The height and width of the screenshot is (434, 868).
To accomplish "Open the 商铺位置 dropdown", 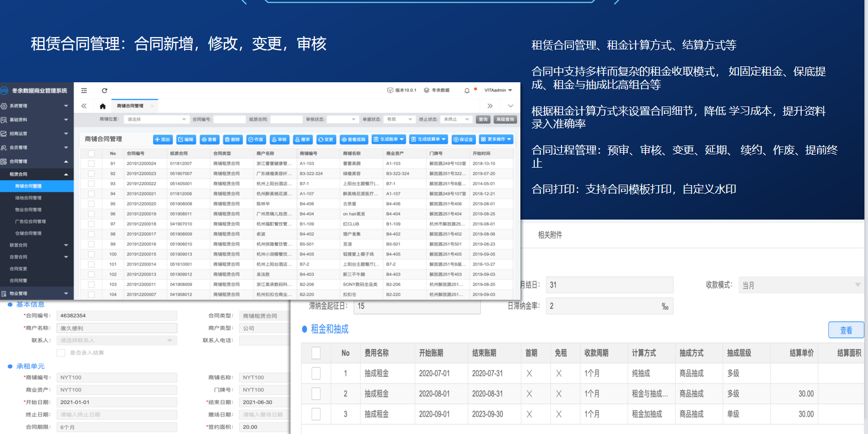I will 156,119.
